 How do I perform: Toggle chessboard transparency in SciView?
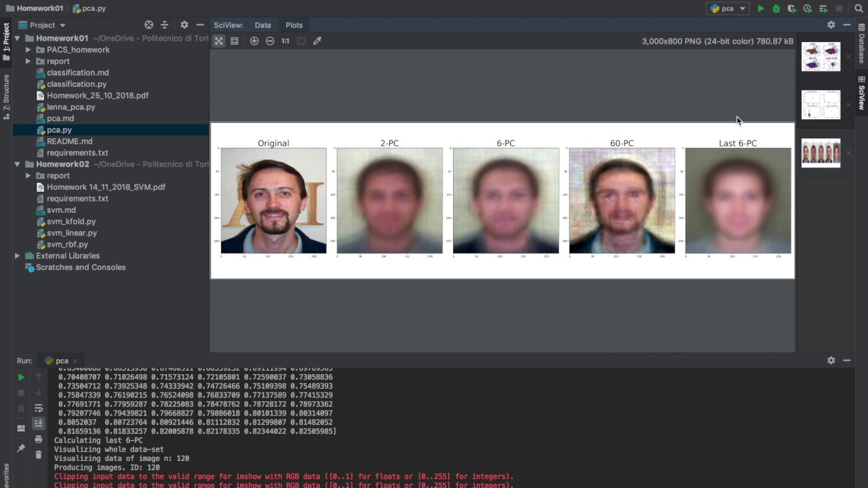pos(218,41)
